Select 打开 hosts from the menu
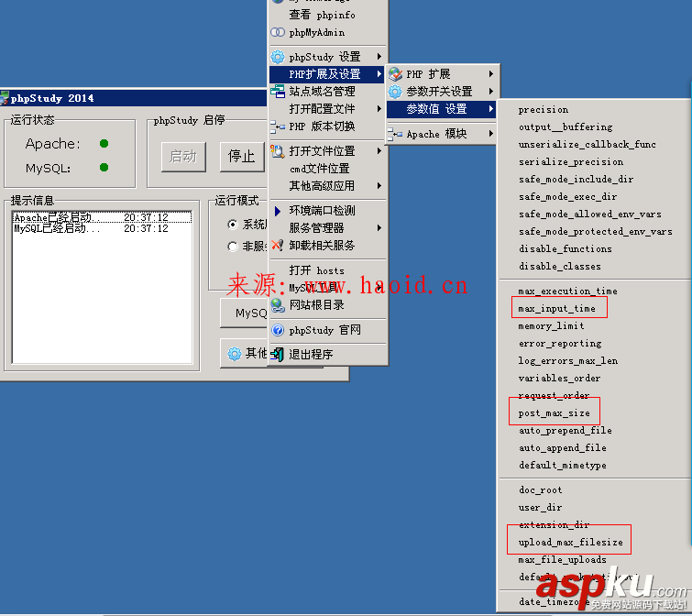Viewport: 692px width, 616px height. (x=328, y=270)
